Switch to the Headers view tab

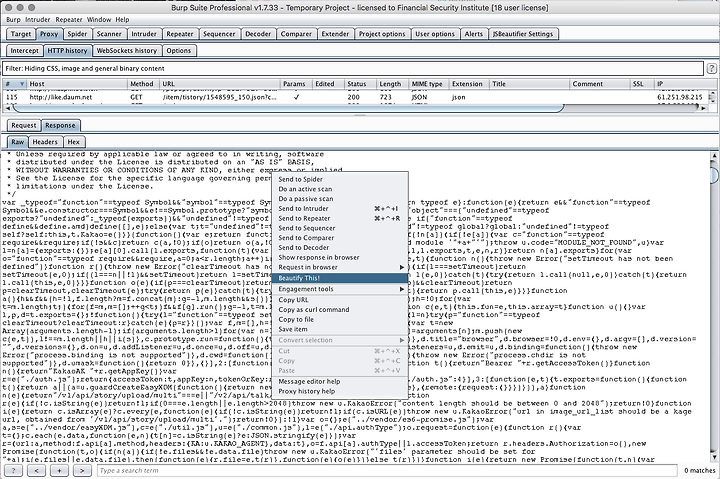[x=45, y=142]
